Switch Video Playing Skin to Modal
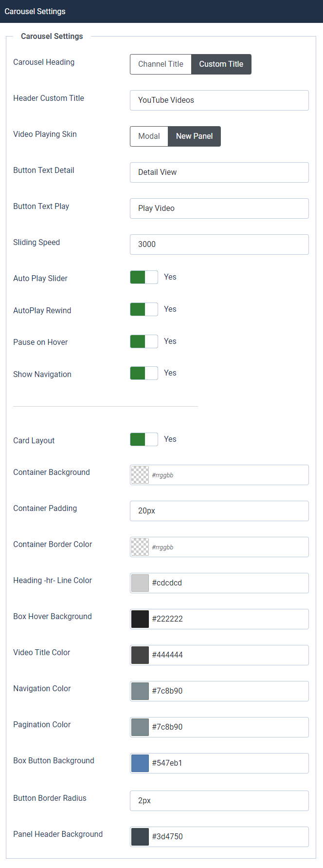This screenshot has height=868, width=323. coord(149,136)
